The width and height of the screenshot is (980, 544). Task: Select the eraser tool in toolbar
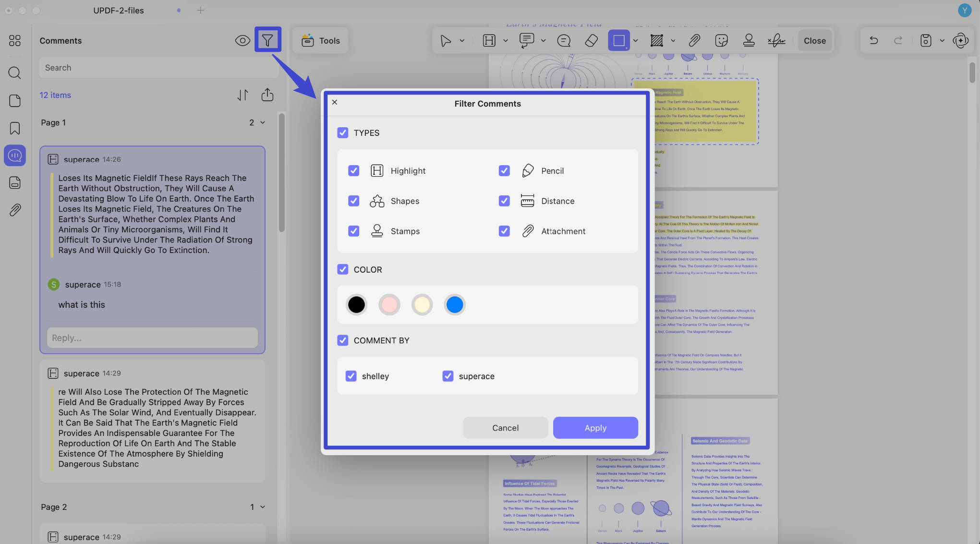(591, 41)
